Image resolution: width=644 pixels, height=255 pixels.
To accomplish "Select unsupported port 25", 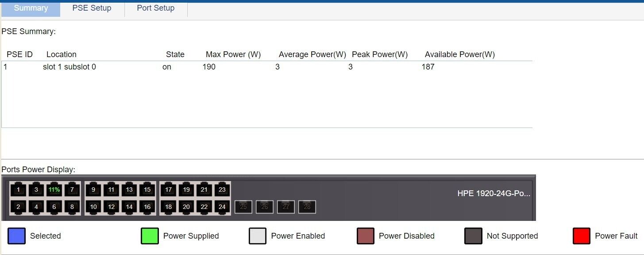I will tap(243, 206).
